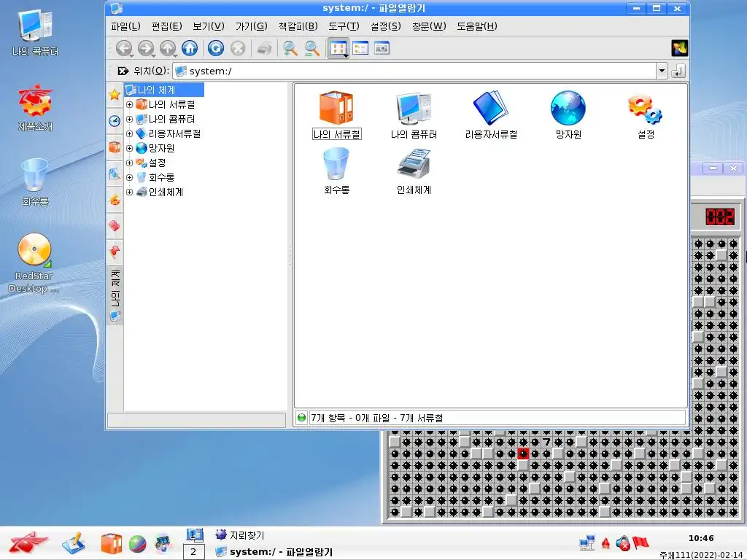Screen dimensions: 747x560
Task: Open the 설정(S) menu
Action: (385, 26)
